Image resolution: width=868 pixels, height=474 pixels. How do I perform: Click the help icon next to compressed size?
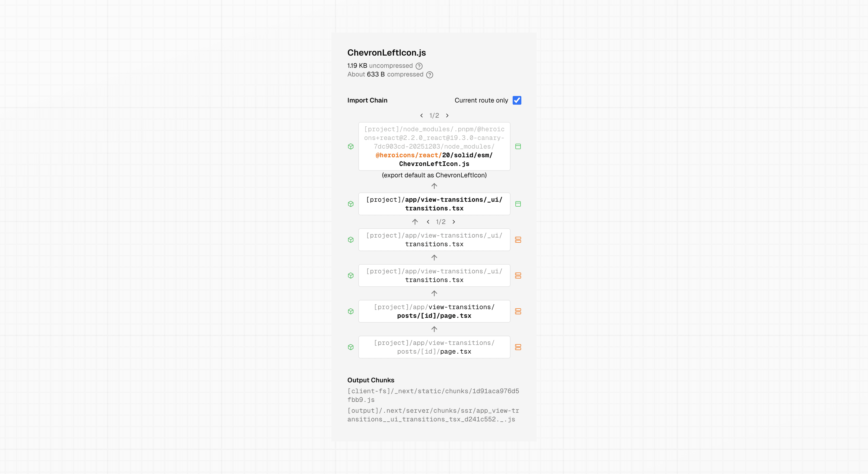[x=430, y=75]
